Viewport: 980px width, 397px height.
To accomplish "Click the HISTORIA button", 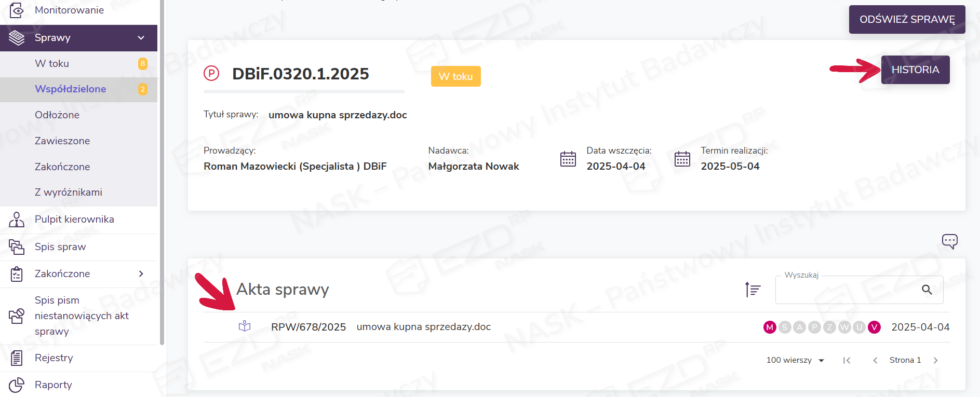I will point(915,70).
